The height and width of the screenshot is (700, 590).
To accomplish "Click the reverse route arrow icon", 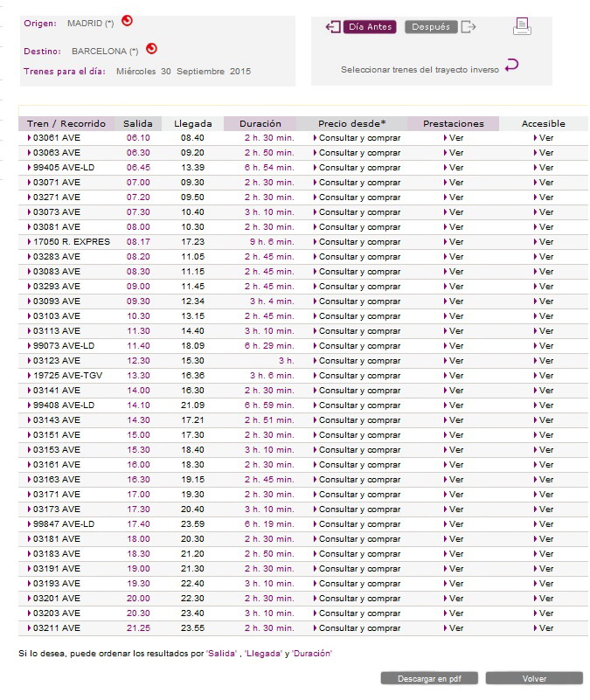I will tap(511, 66).
